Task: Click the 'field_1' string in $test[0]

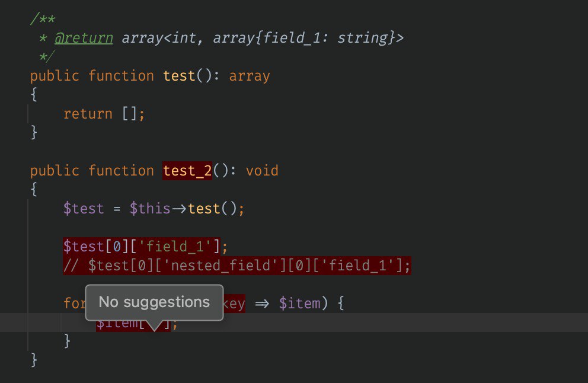Action: click(x=175, y=247)
